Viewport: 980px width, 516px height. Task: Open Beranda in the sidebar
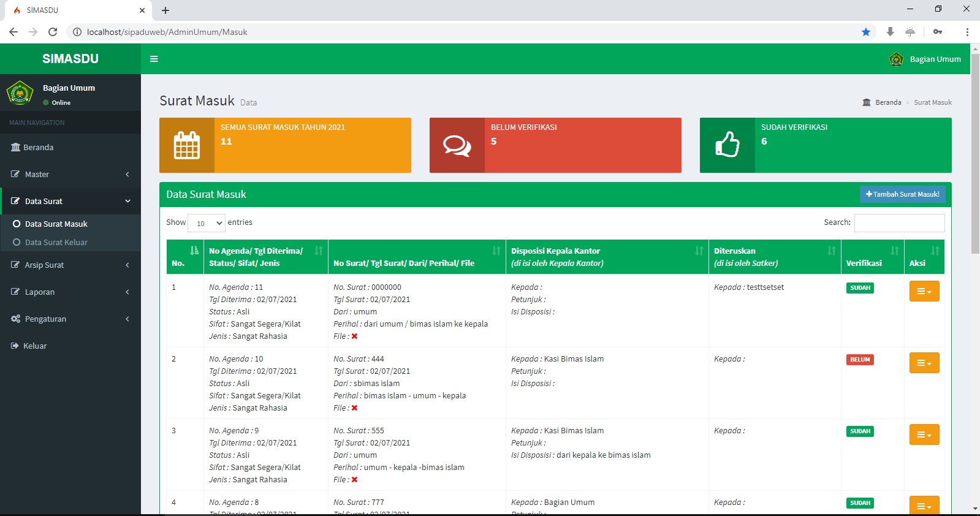[x=70, y=147]
